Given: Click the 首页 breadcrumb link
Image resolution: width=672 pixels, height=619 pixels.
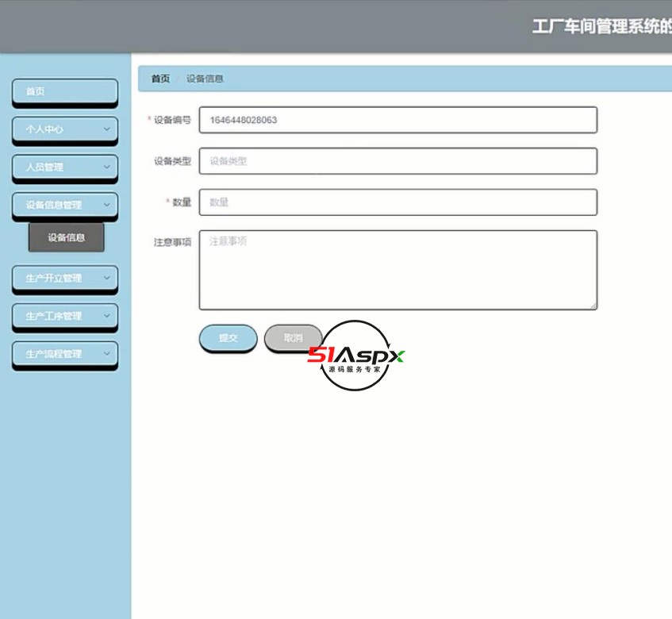Looking at the screenshot, I should point(159,79).
